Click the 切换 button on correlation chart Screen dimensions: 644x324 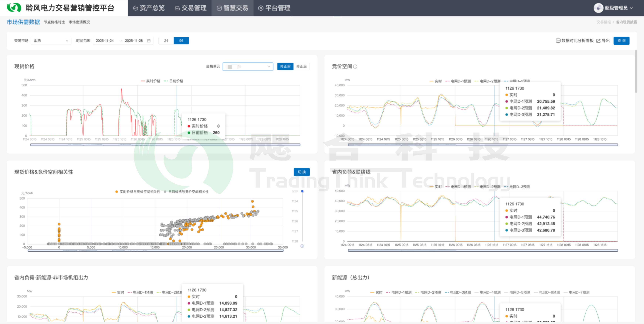[301, 172]
